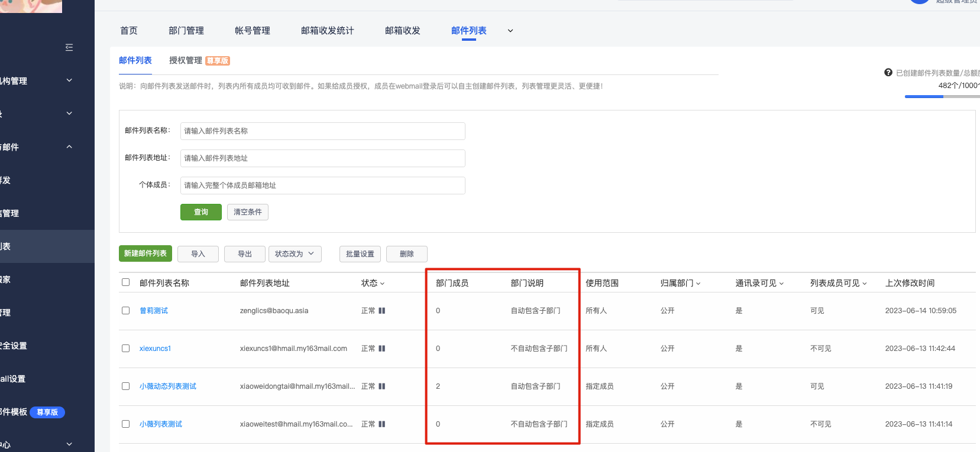Open the 部门管理 tab

click(x=186, y=31)
